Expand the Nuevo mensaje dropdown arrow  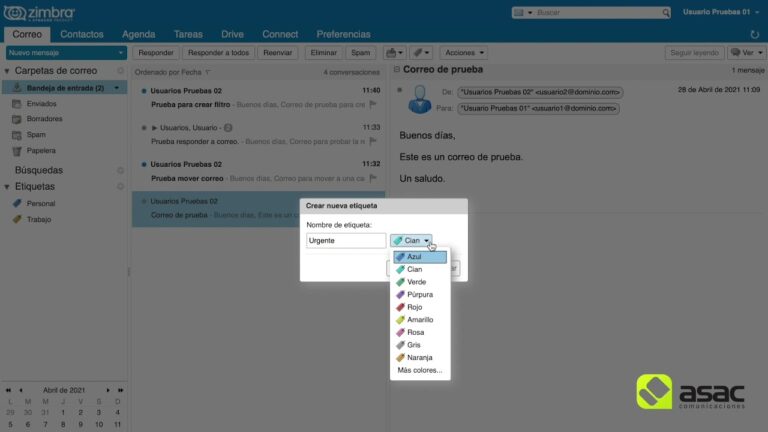pos(120,52)
